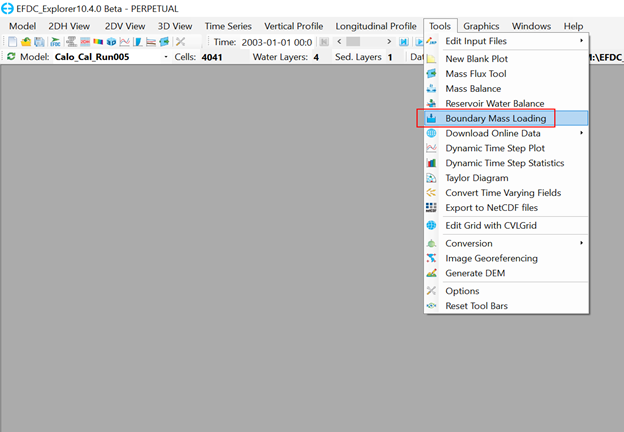The image size is (624, 432).
Task: Click the green refresh icon beside Model
Action: pos(11,57)
